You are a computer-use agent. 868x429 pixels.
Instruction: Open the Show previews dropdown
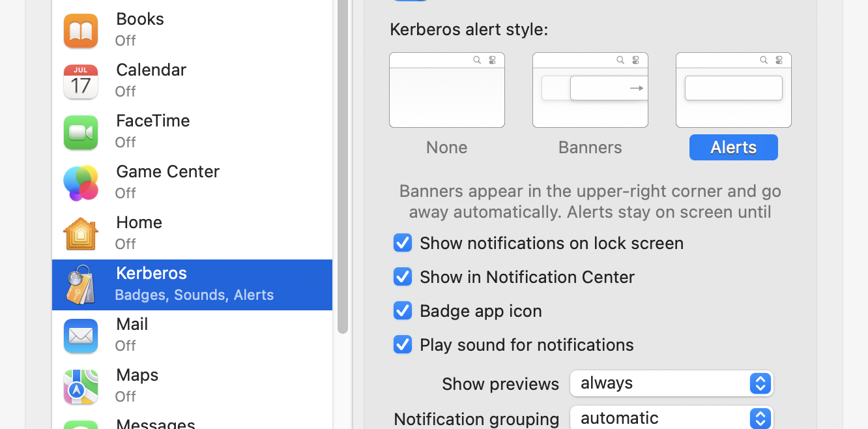pos(671,383)
